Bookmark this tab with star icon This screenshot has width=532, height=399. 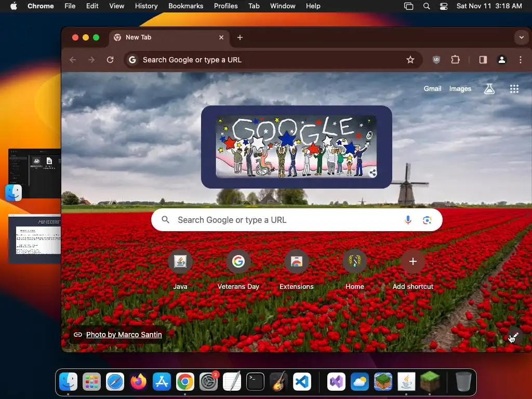click(x=410, y=60)
